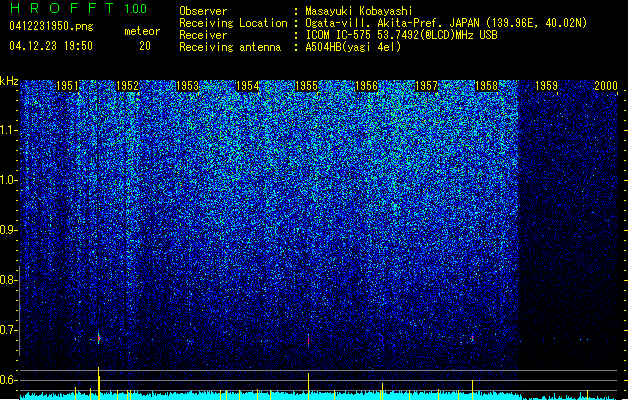Select the file name 0412231950.png
This screenshot has width=629, height=400.
[x=51, y=26]
